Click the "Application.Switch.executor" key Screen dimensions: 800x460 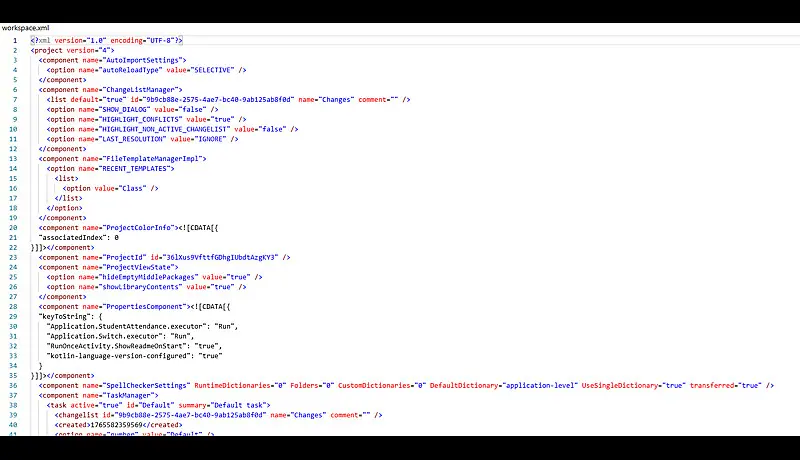(105, 337)
